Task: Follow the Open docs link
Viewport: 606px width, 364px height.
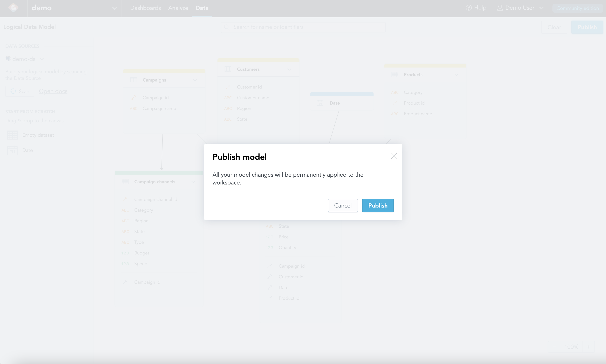Action: tap(53, 91)
